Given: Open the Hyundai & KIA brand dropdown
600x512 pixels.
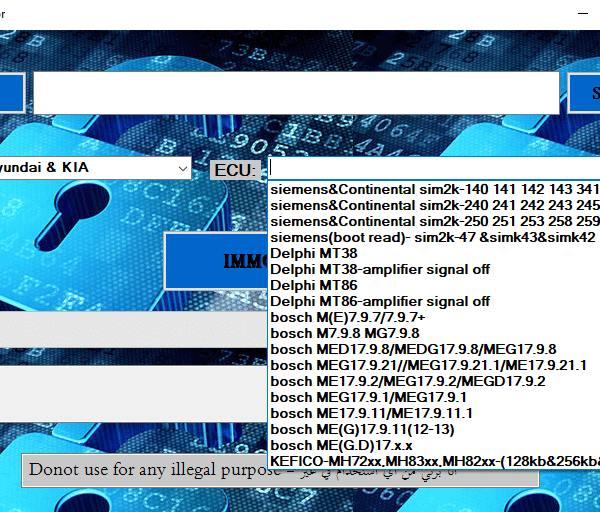Looking at the screenshot, I should click(x=95, y=168).
